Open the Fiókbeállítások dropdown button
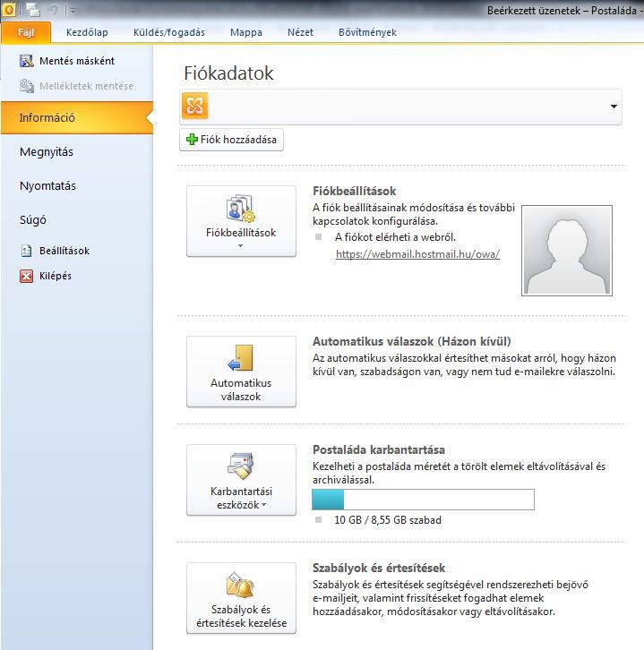The height and width of the screenshot is (650, 644). tap(241, 221)
